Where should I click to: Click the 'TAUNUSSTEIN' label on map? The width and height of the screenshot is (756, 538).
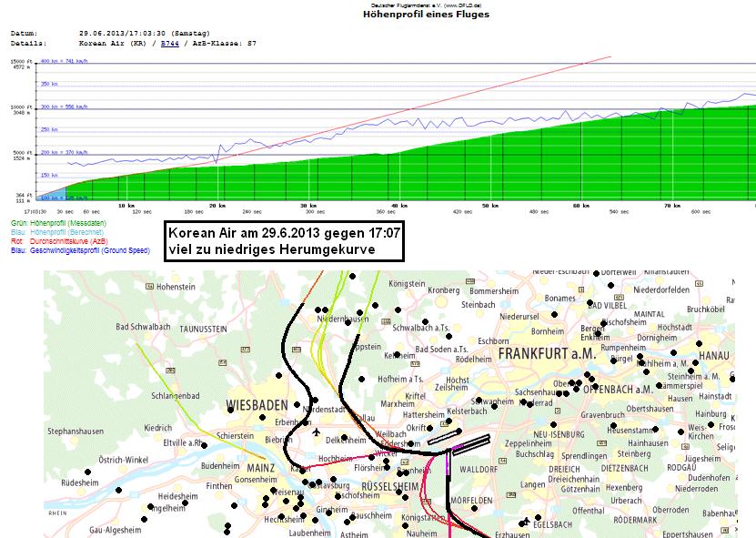[203, 329]
